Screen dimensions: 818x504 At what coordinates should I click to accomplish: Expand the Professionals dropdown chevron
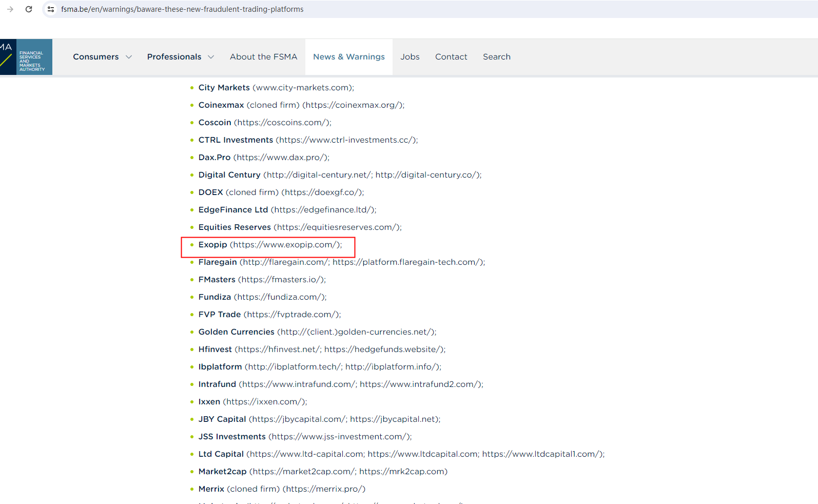click(x=211, y=57)
